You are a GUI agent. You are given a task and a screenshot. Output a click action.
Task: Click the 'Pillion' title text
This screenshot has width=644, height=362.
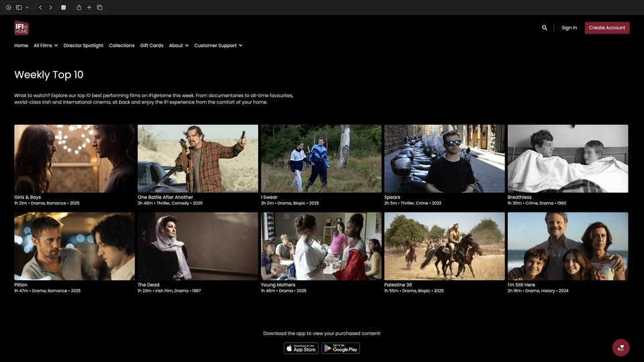(x=21, y=285)
